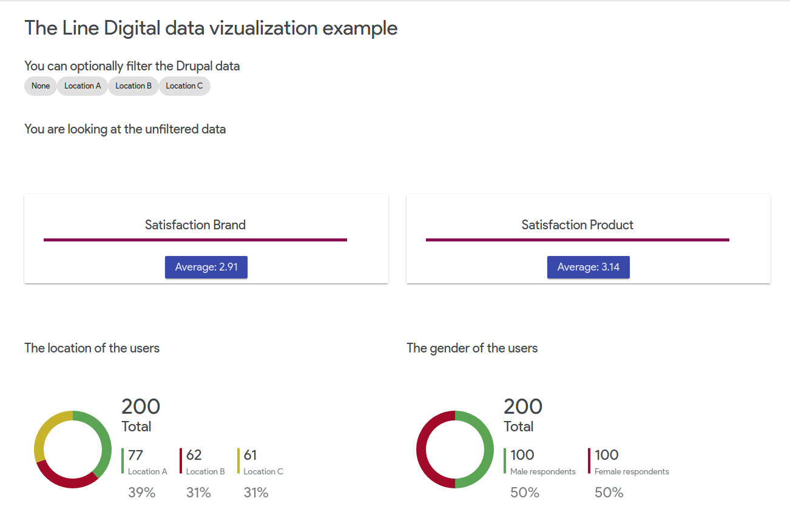Viewport: 790px width, 532px height.
Task: Click the Satisfaction Brand card title
Action: 195,225
